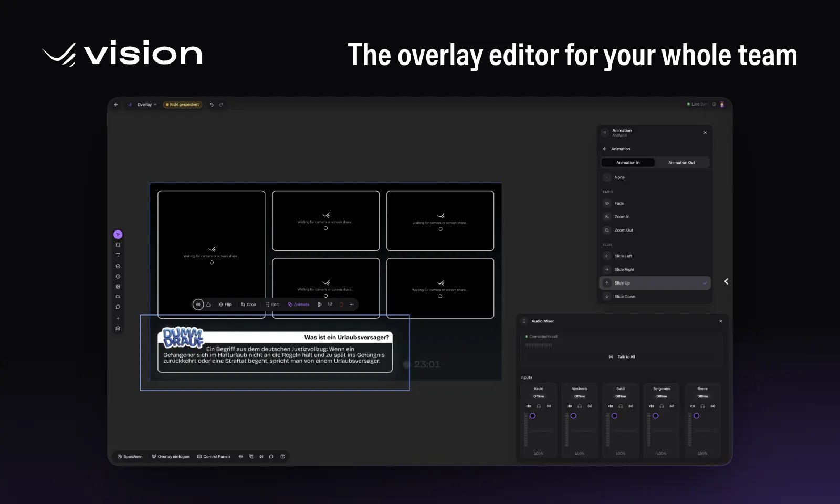Mute Kevin's speaker in Audio Mixer

click(x=529, y=406)
